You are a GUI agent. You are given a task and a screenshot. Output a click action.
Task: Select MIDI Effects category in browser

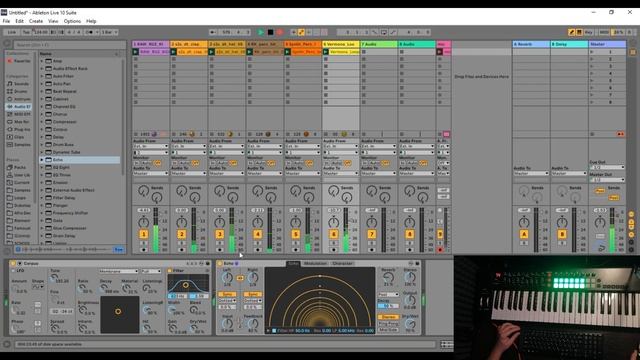[18, 114]
